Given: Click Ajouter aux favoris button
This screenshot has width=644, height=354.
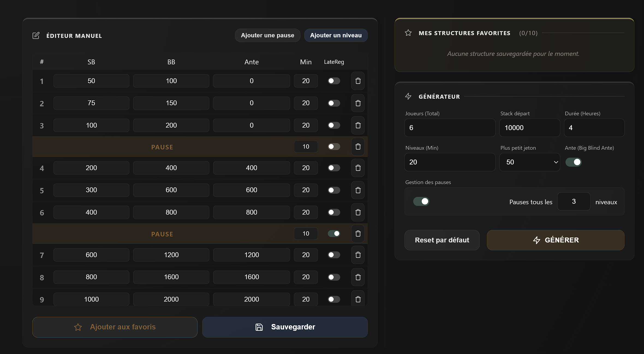Looking at the screenshot, I should 115,327.
